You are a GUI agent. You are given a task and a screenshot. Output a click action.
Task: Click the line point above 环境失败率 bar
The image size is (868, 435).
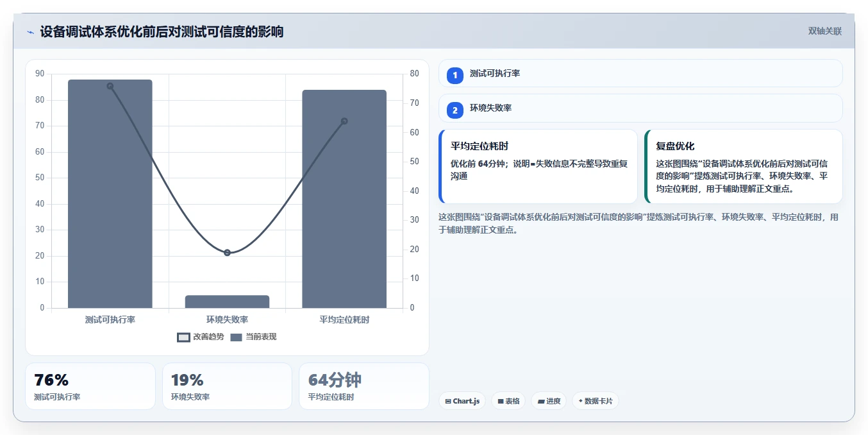tap(227, 253)
